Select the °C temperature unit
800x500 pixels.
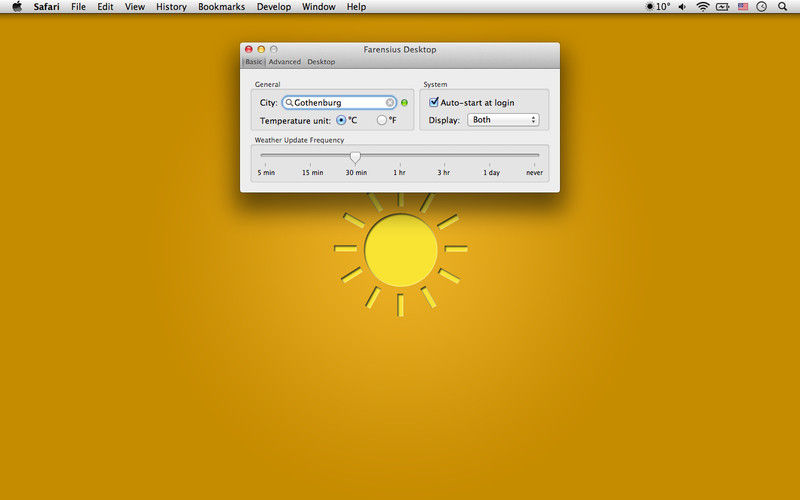(x=341, y=120)
